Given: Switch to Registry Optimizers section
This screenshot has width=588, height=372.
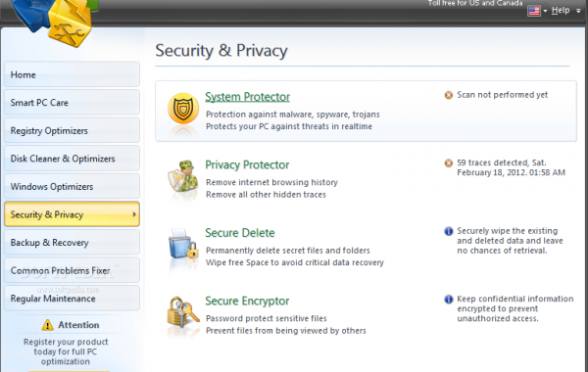Looking at the screenshot, I should 72,130.
